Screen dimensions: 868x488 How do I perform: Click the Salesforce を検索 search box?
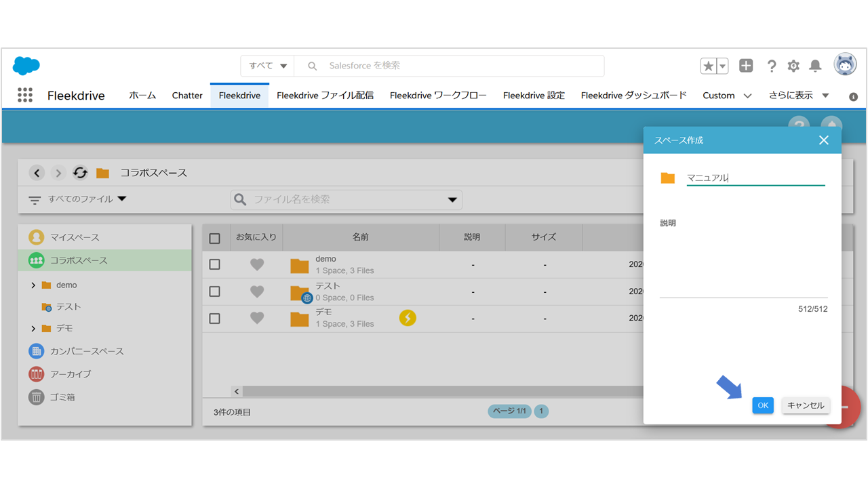[450, 66]
